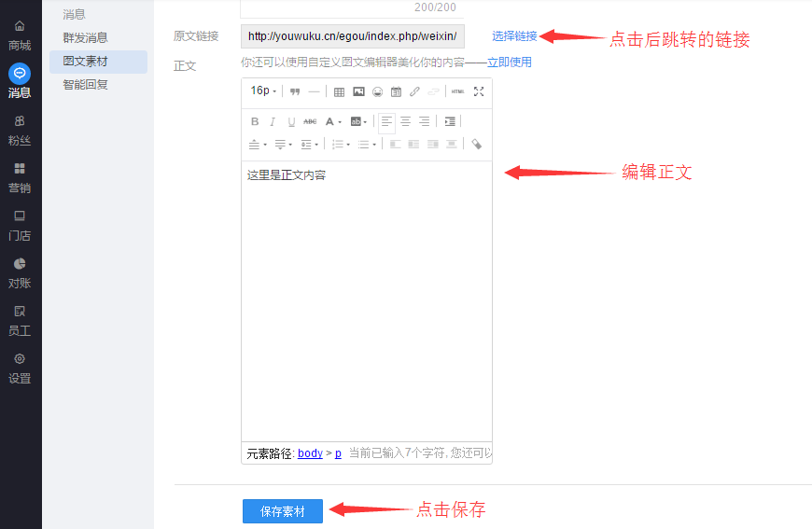
Task: Insert a table in the editor
Action: [339, 91]
